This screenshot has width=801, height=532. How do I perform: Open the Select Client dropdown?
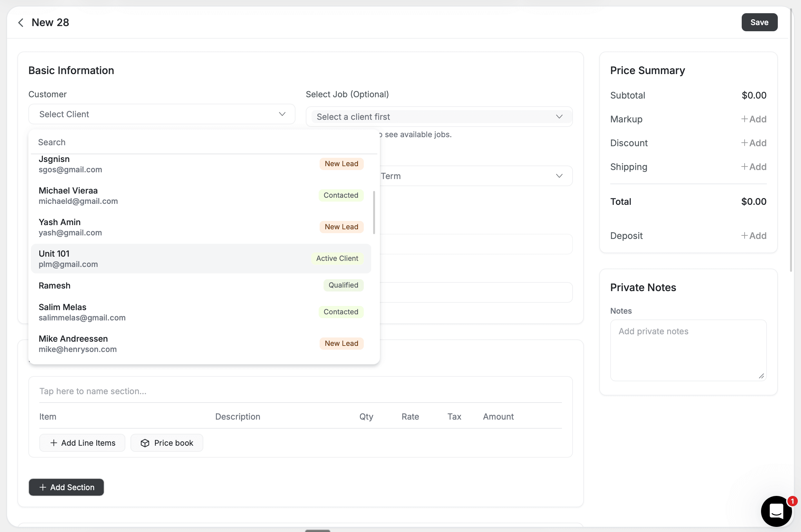[x=161, y=114]
